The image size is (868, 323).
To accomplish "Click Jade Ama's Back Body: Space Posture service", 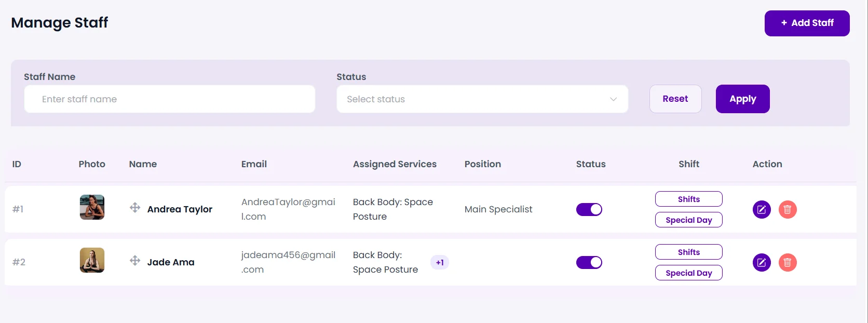I will (x=385, y=262).
